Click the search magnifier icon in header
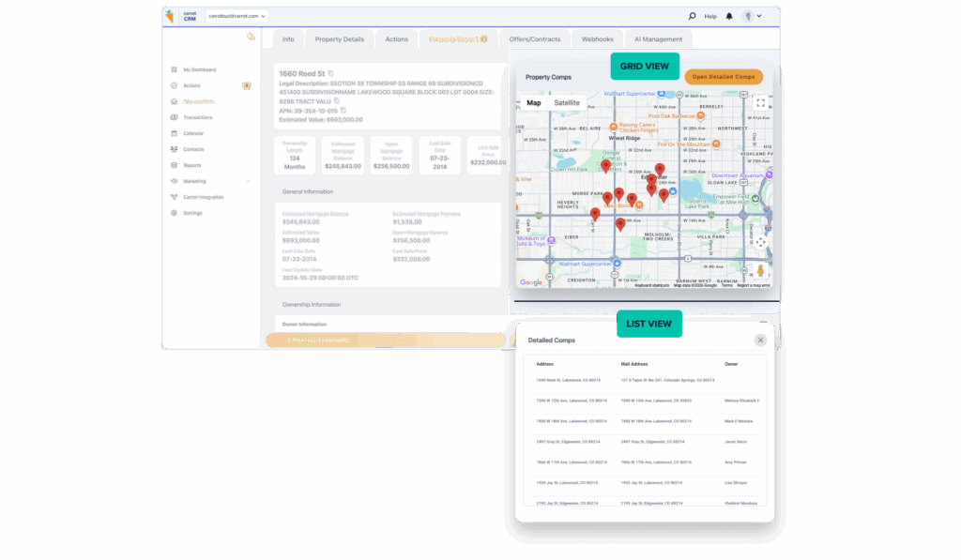Viewport: 961px width, 560px height. [693, 16]
